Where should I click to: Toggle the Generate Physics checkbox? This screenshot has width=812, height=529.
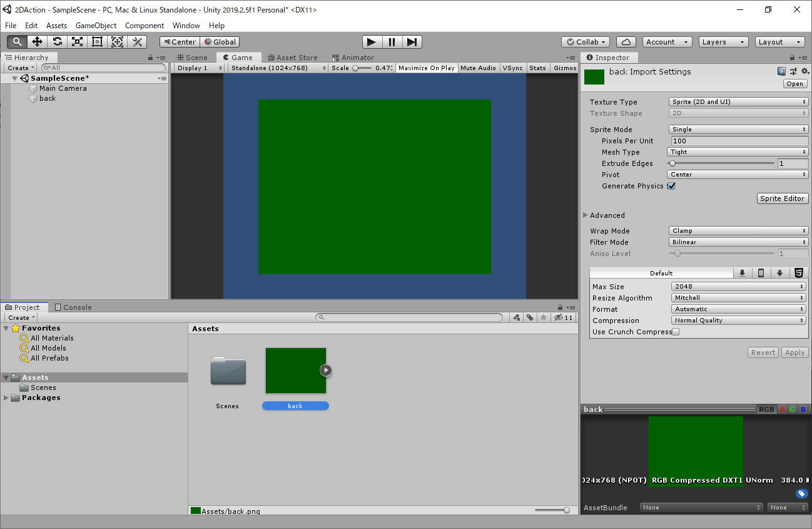click(x=671, y=186)
